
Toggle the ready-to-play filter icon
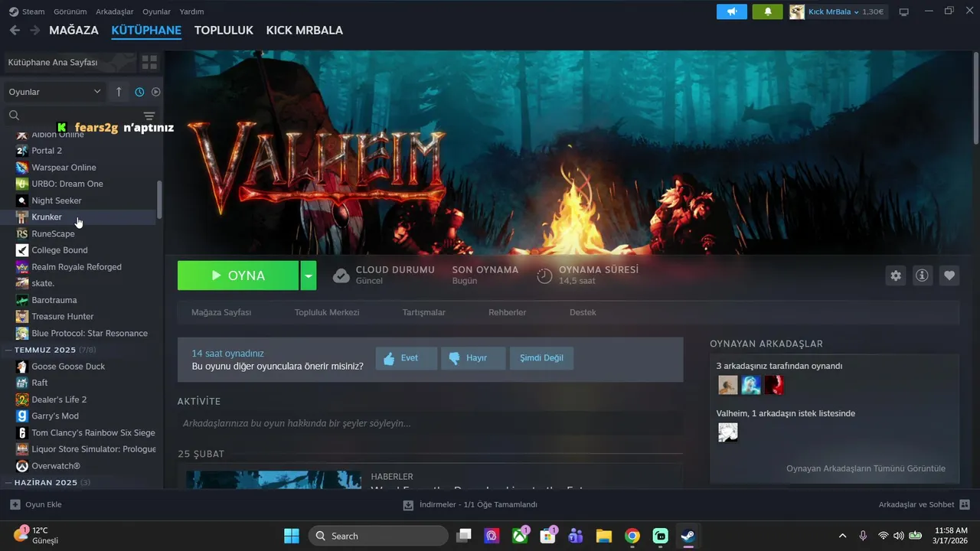pyautogui.click(x=156, y=92)
